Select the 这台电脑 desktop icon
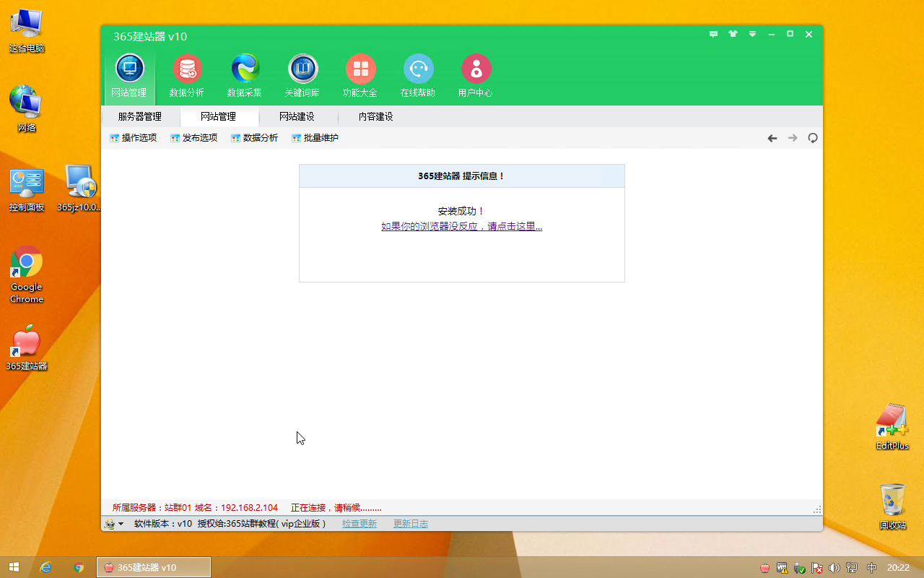This screenshot has height=578, width=924. [x=27, y=31]
